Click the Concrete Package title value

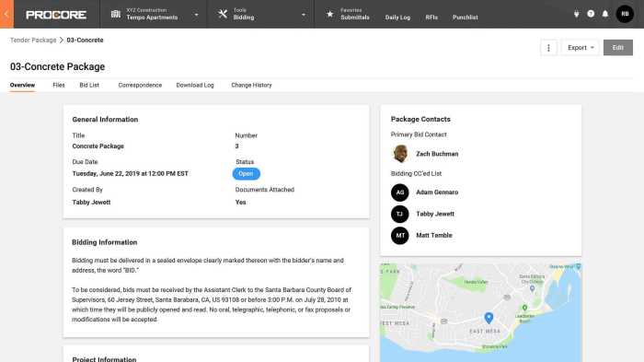98,146
